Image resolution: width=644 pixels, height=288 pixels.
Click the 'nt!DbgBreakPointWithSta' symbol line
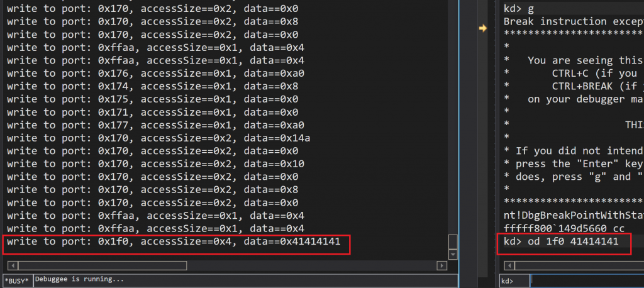coord(574,216)
